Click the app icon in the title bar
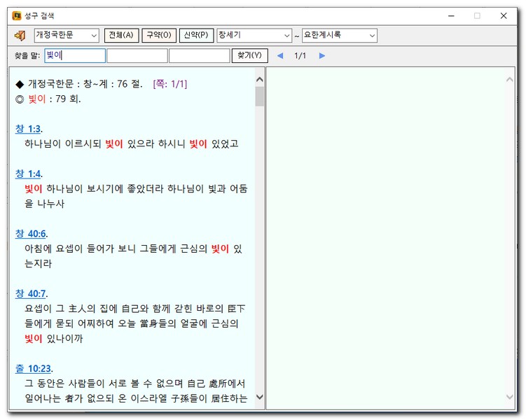Image resolution: width=526 pixels, height=420 pixels. (17, 15)
